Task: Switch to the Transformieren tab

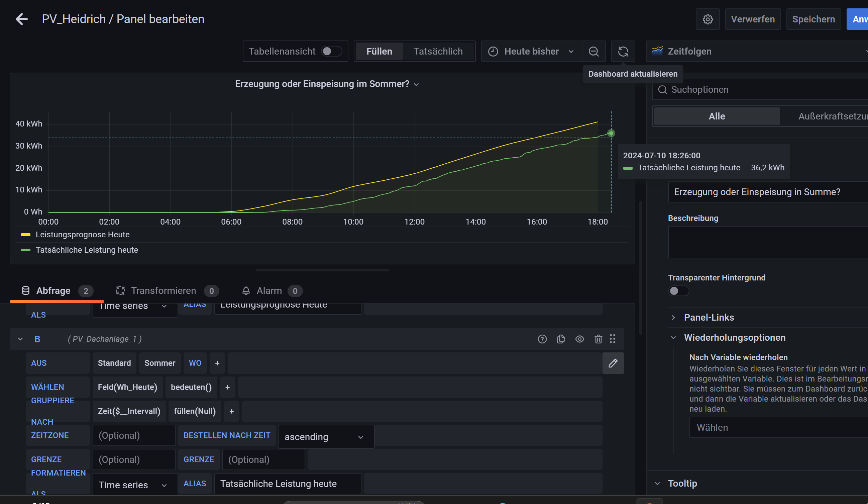Action: point(163,290)
